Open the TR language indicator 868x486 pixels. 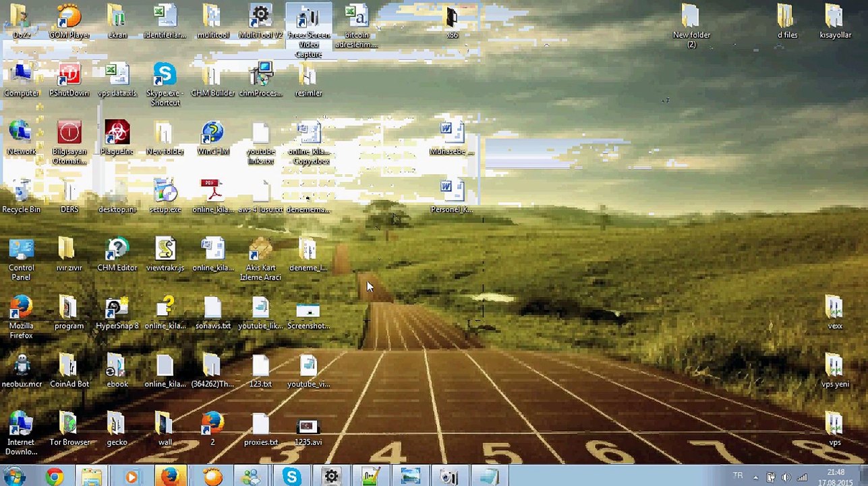738,476
